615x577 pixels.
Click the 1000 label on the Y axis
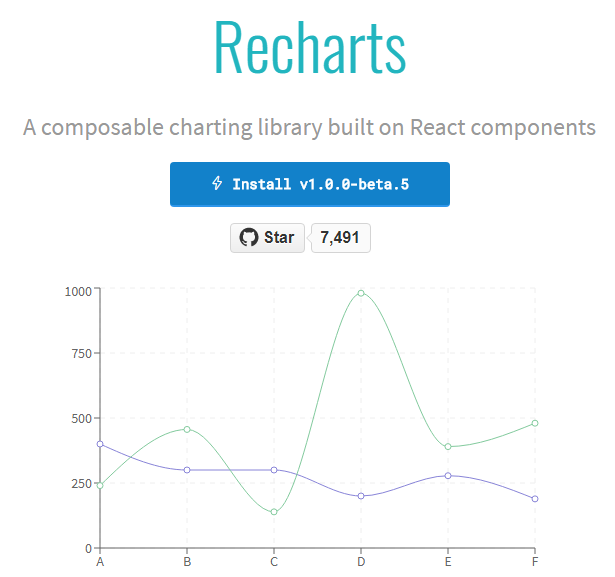[x=78, y=291]
